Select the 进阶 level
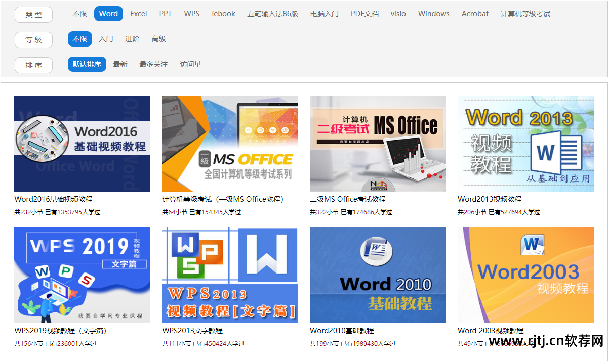The height and width of the screenshot is (364, 608). (133, 39)
